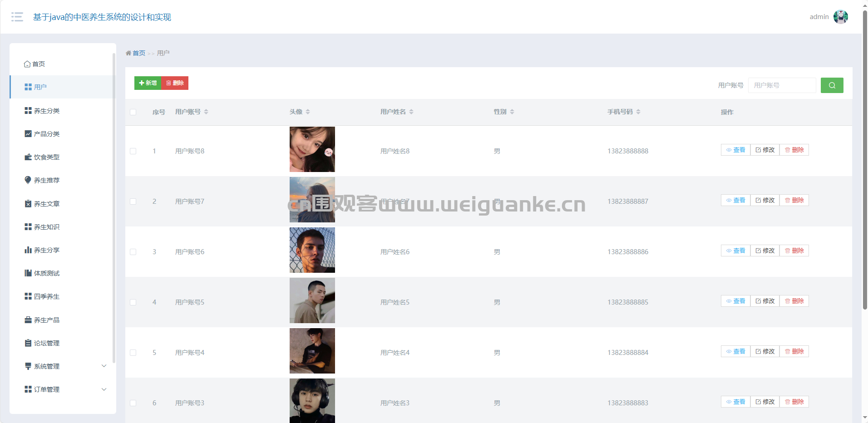Check the checkbox for row 用户账号6
This screenshot has height=423, width=868.
pyautogui.click(x=133, y=252)
